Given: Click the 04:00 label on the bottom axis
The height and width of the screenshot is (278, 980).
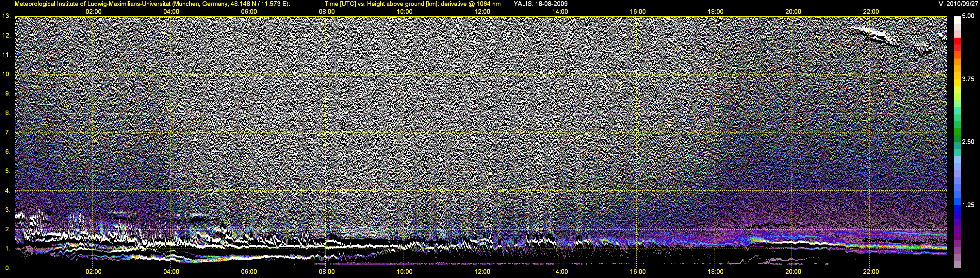Looking at the screenshot, I should tap(171, 272).
